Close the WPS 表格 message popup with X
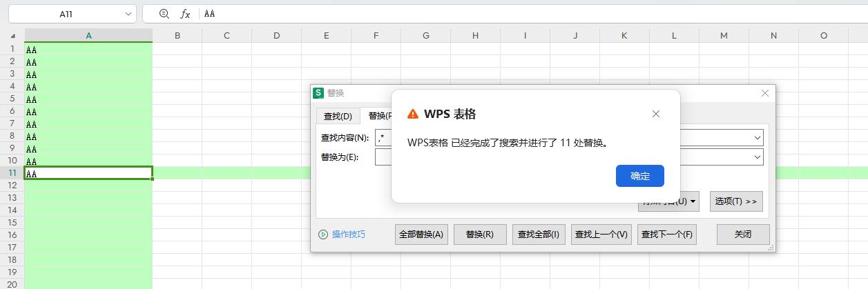The width and height of the screenshot is (868, 289). [656, 114]
